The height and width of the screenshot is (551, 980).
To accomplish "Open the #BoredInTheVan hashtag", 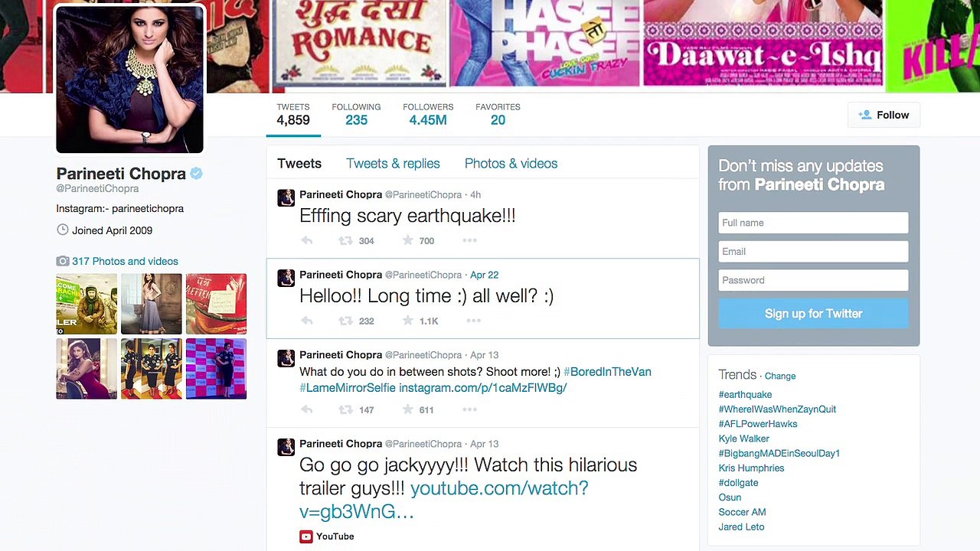I will click(607, 372).
